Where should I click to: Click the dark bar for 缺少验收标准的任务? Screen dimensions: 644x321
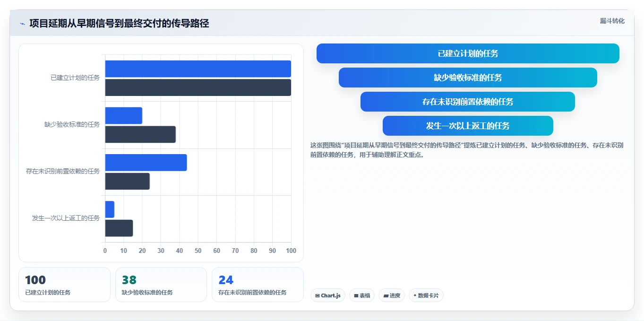tap(140, 134)
